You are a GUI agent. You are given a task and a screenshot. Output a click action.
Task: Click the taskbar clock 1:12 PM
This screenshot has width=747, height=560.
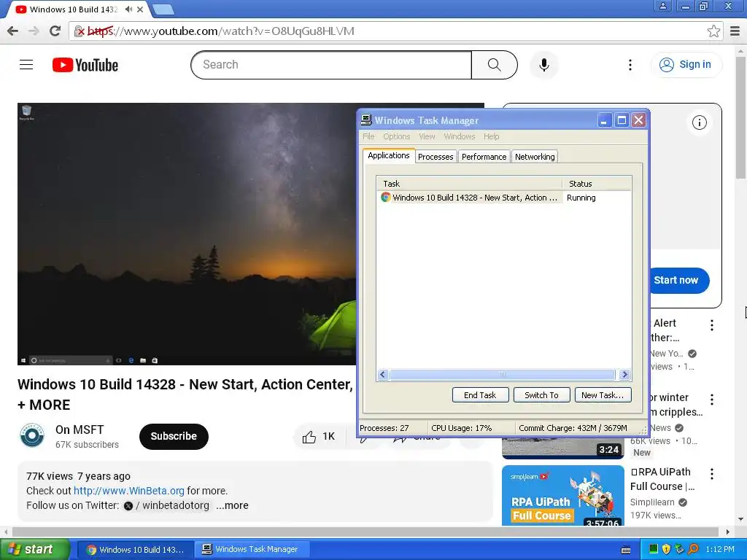(x=720, y=550)
